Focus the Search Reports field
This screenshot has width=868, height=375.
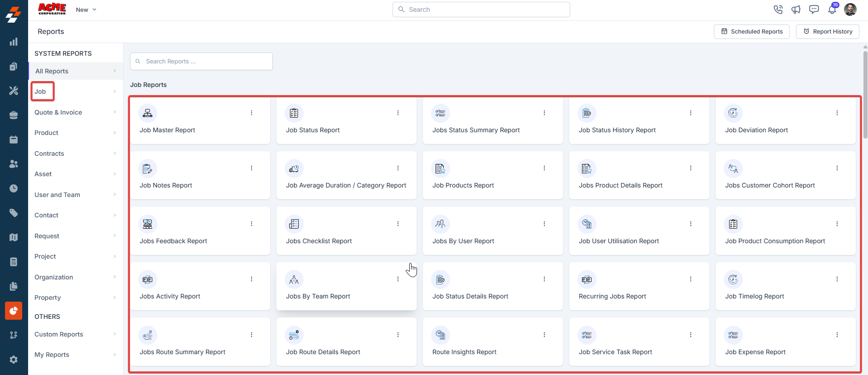coord(201,62)
